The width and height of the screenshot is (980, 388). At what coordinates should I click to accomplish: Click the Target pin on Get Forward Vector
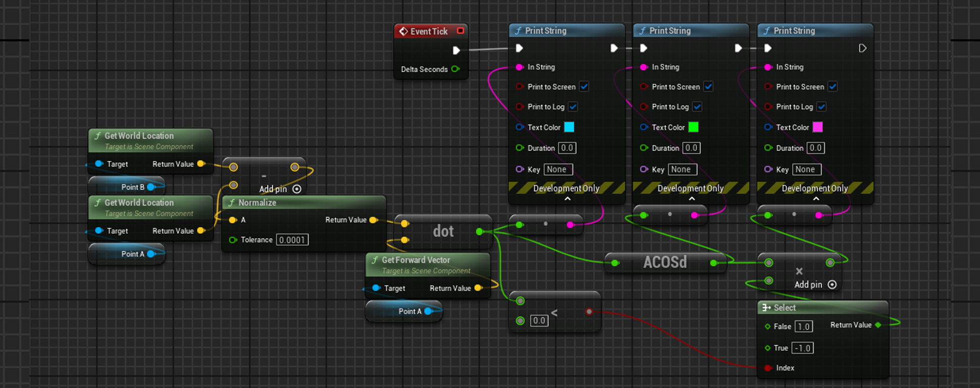point(376,288)
